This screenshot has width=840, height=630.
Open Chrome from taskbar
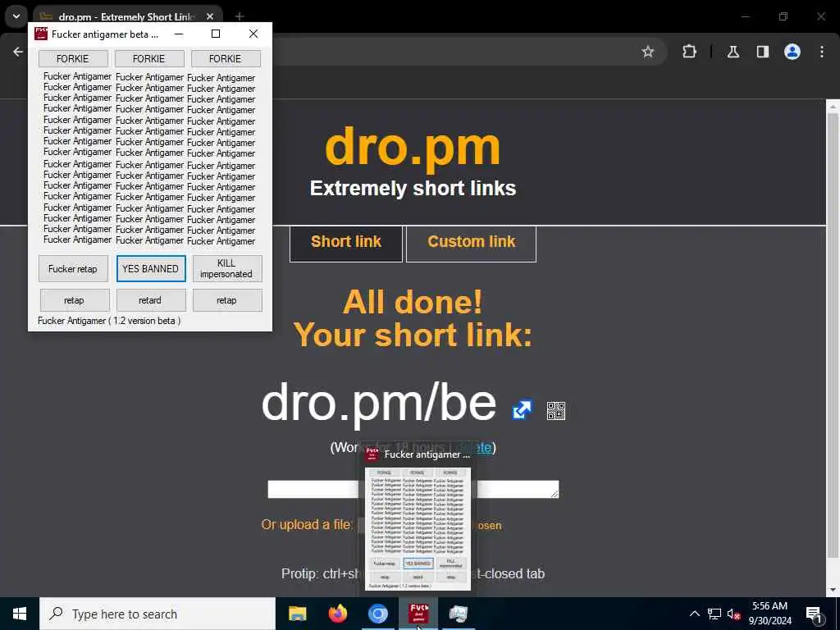tap(377, 614)
